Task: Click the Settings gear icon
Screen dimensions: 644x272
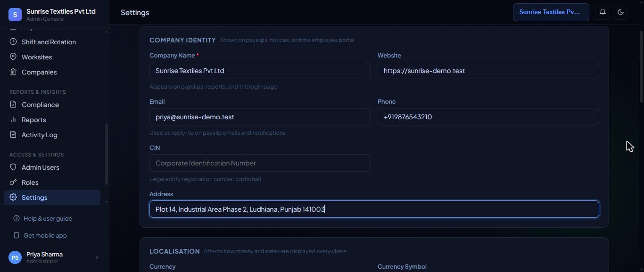Action: click(x=13, y=198)
